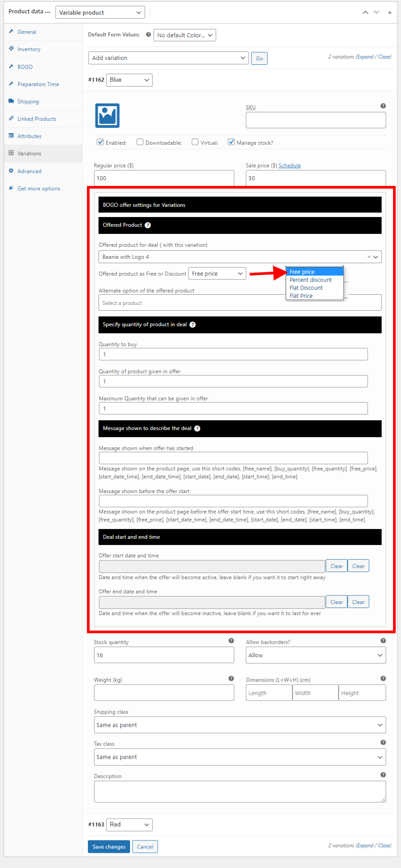Click the Stock quantity help icon
The image size is (401, 868).
click(231, 641)
